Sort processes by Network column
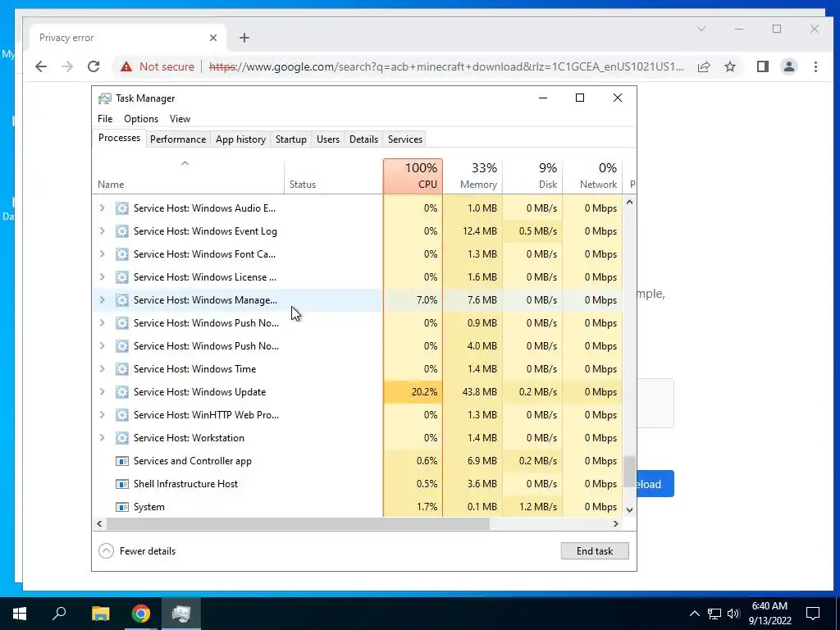 click(593, 176)
